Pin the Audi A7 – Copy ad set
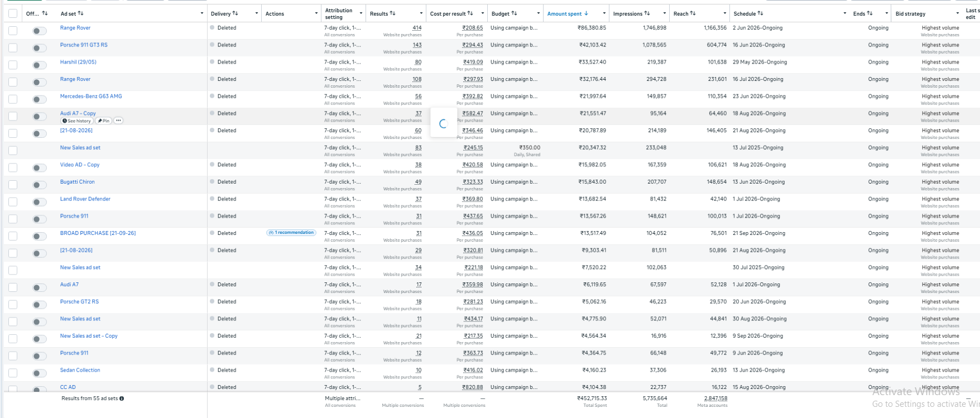This screenshot has height=418, width=980. [x=104, y=121]
